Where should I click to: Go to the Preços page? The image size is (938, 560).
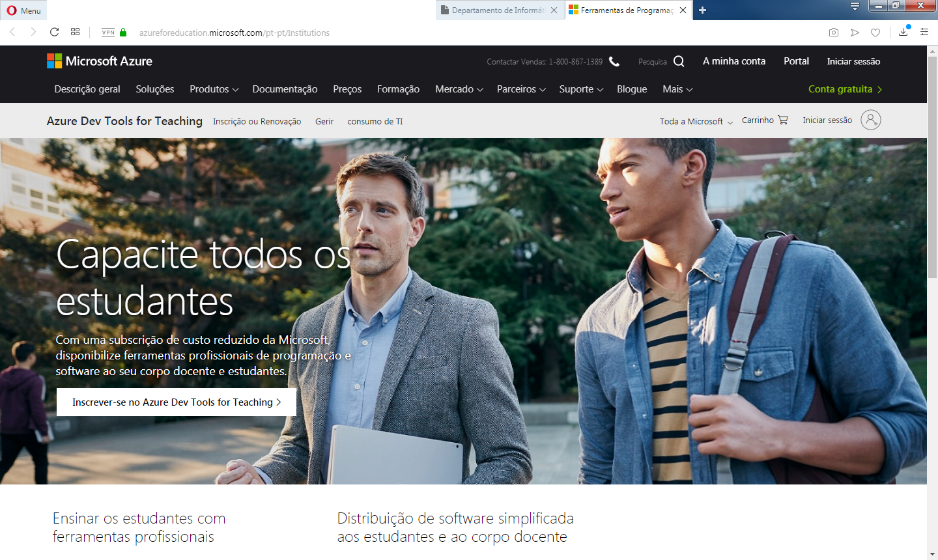tap(347, 89)
